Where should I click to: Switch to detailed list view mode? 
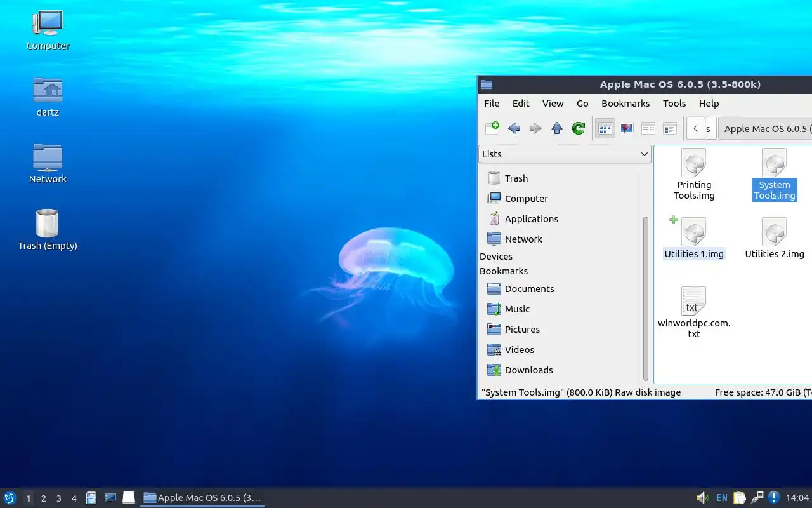click(x=670, y=128)
